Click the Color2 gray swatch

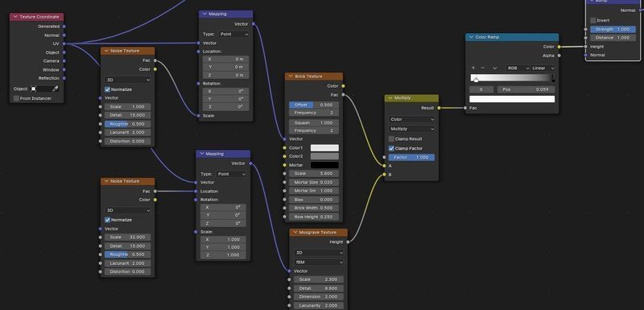click(x=324, y=156)
